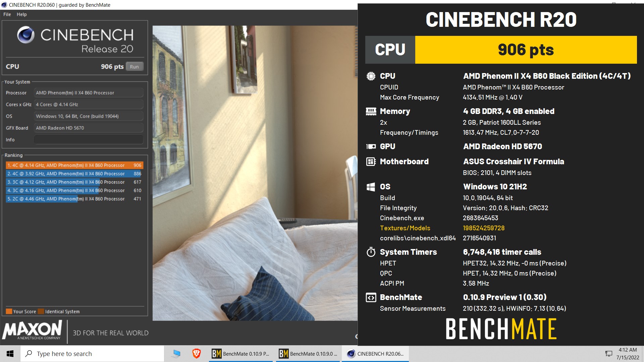Open the Windows Start menu
Image resolution: width=644 pixels, height=362 pixels.
pos(10,354)
